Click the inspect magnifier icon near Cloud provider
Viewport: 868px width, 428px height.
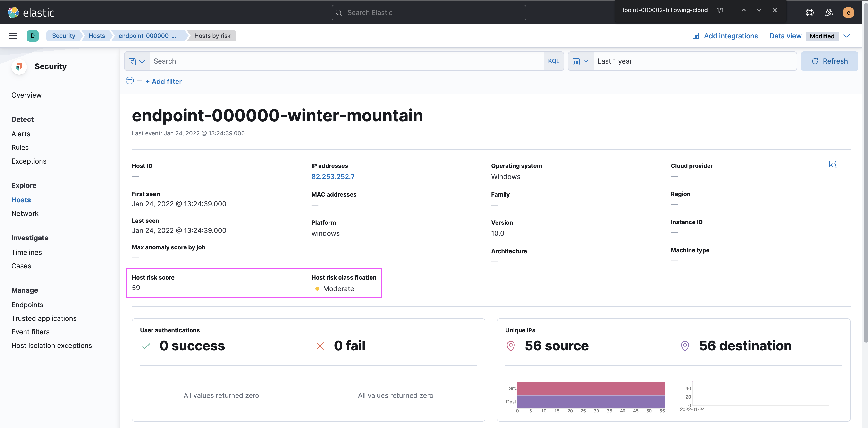833,165
